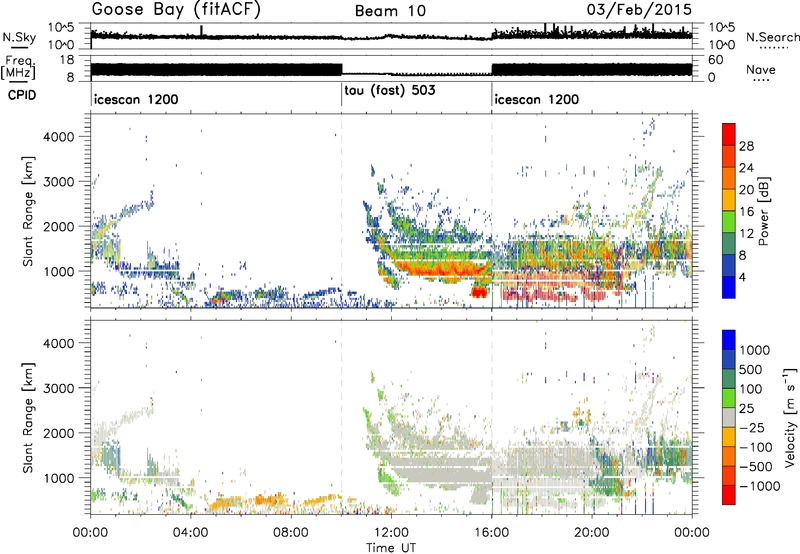Image resolution: width=800 pixels, height=554 pixels.
Task: Click the '12:00' time axis tick label
Action: [x=391, y=533]
